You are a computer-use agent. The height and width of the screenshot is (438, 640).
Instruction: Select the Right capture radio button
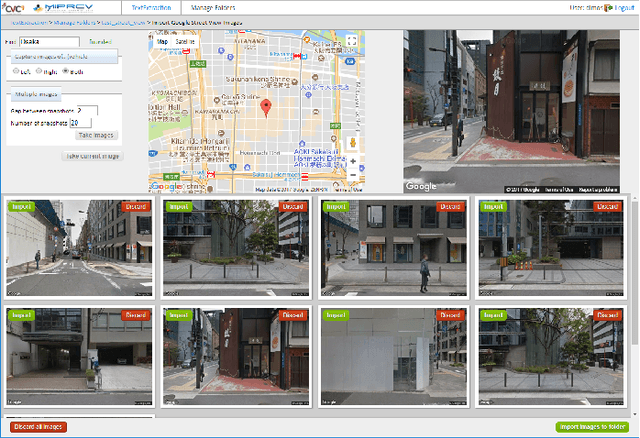point(38,72)
